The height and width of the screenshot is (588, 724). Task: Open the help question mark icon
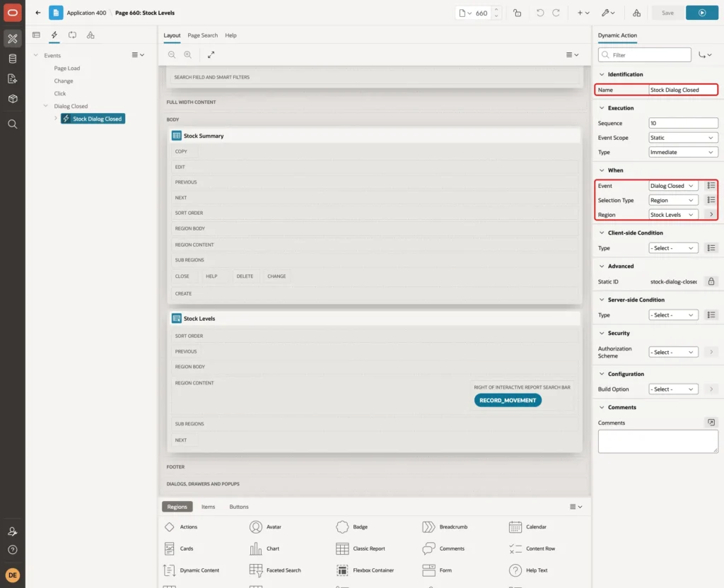(x=13, y=550)
